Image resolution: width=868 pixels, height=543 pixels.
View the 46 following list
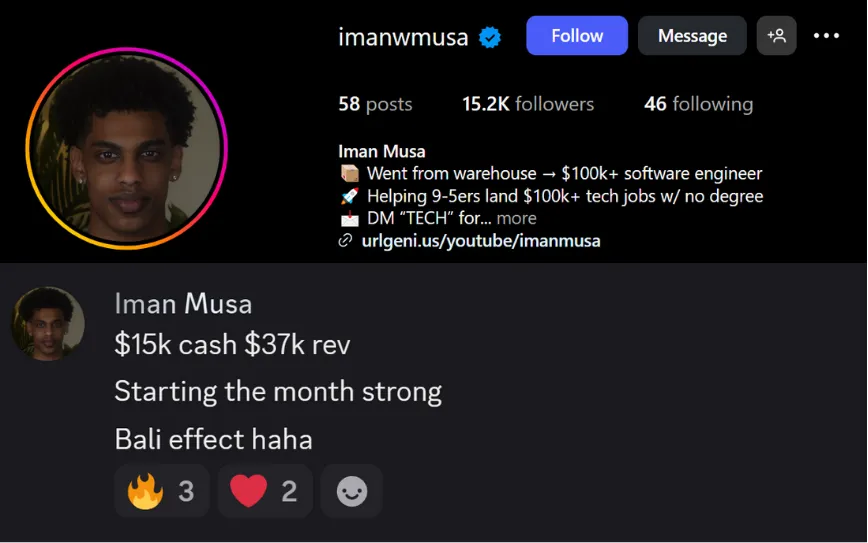(699, 104)
